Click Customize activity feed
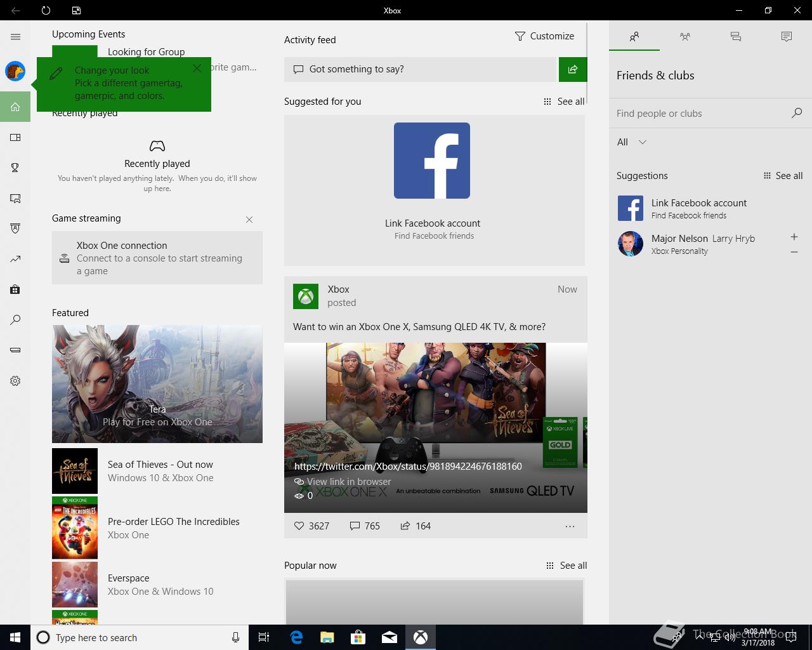812x650 pixels. coord(544,36)
